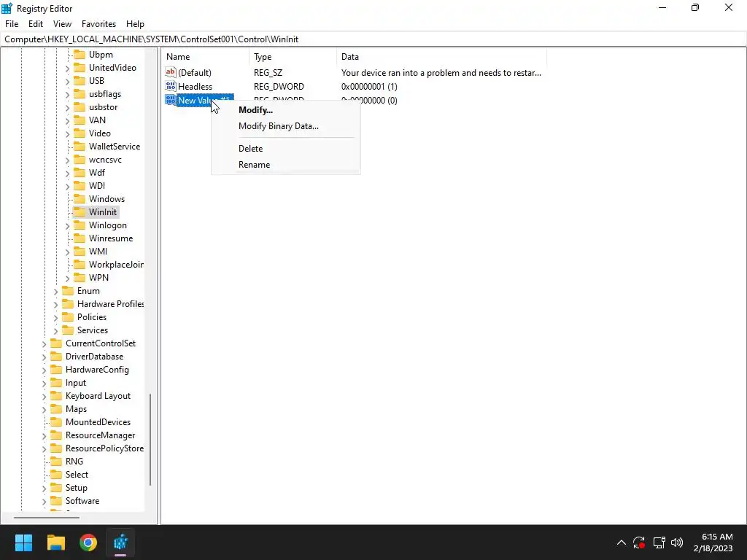Expand the CurrentControlSet key
This screenshot has width=747, height=560.
[x=44, y=344]
